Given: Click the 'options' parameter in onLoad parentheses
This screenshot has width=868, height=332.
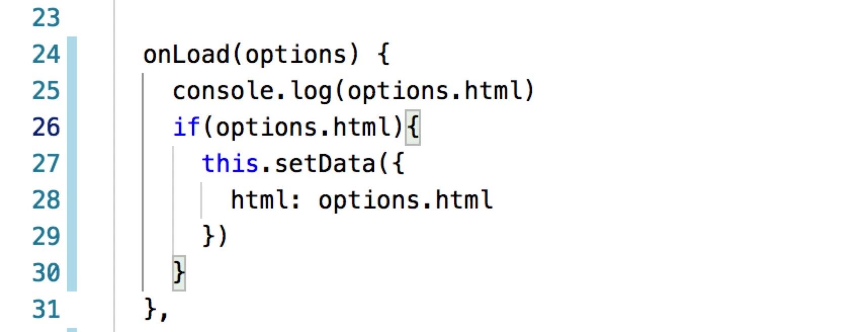Looking at the screenshot, I should (x=295, y=55).
